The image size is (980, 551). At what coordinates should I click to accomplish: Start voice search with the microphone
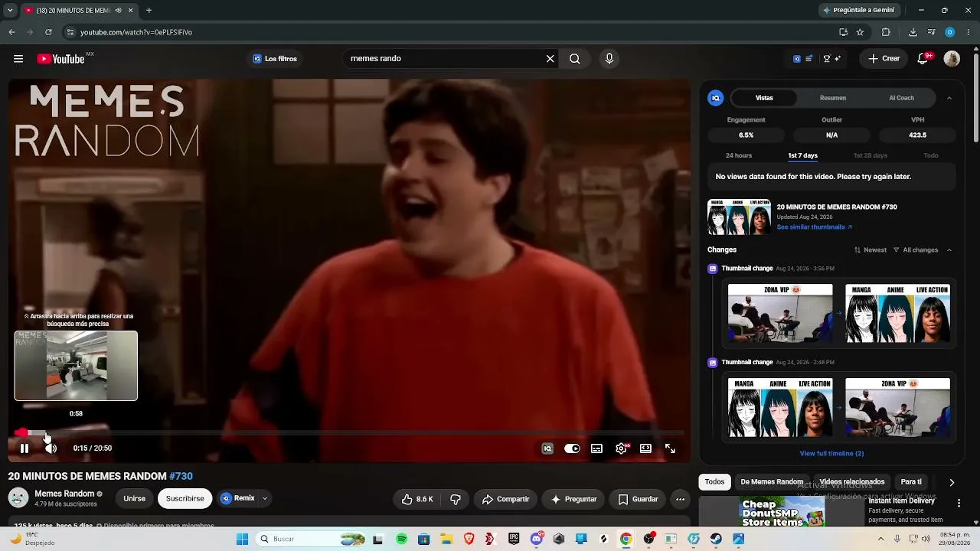pyautogui.click(x=609, y=59)
